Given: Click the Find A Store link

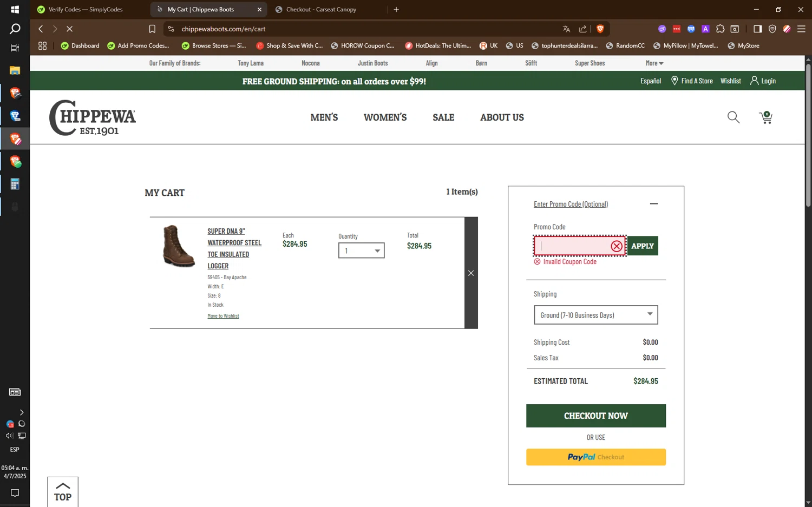Looking at the screenshot, I should pos(691,81).
